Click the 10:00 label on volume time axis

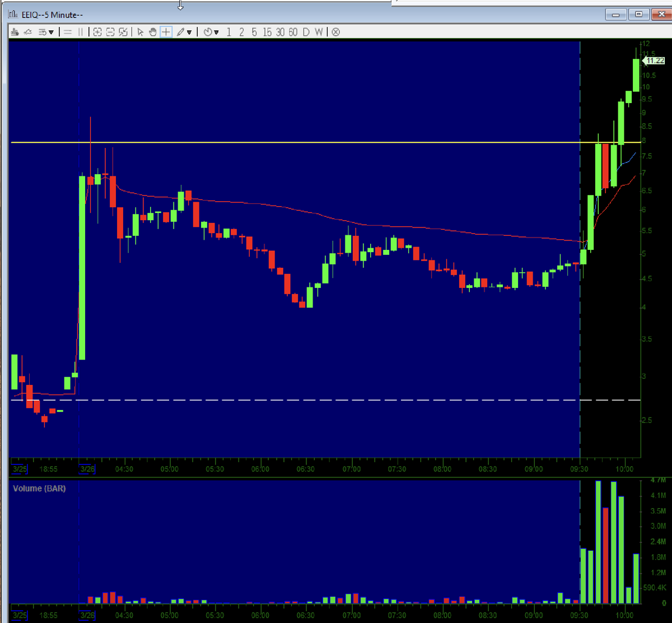[x=624, y=615]
